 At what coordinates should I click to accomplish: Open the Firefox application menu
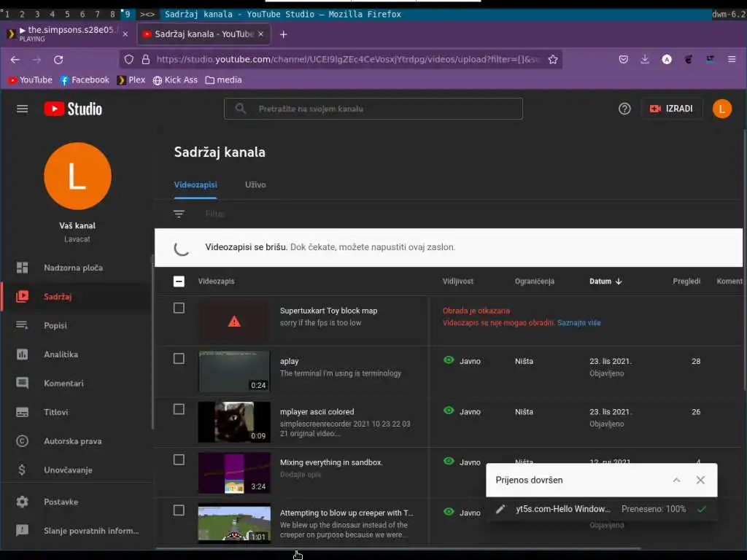click(x=732, y=59)
